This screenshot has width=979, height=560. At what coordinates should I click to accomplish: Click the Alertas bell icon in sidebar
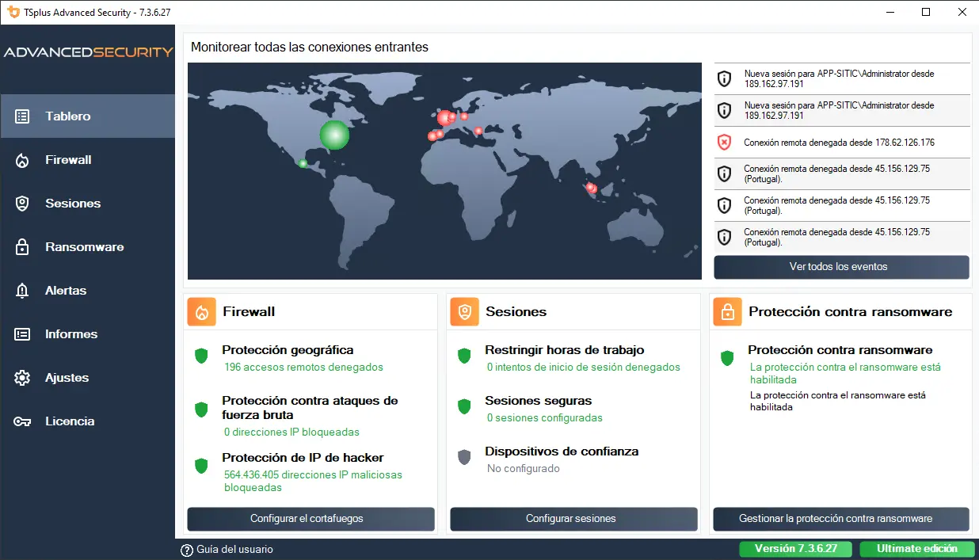(22, 291)
